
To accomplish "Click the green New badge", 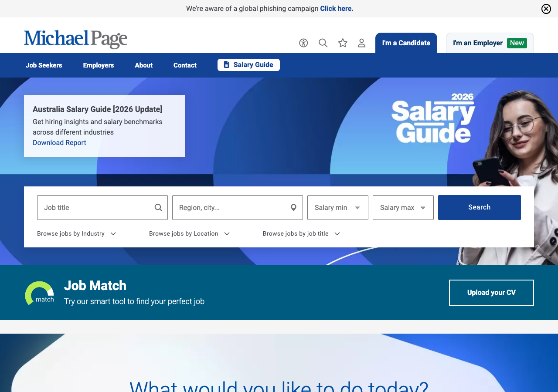I will point(517,43).
